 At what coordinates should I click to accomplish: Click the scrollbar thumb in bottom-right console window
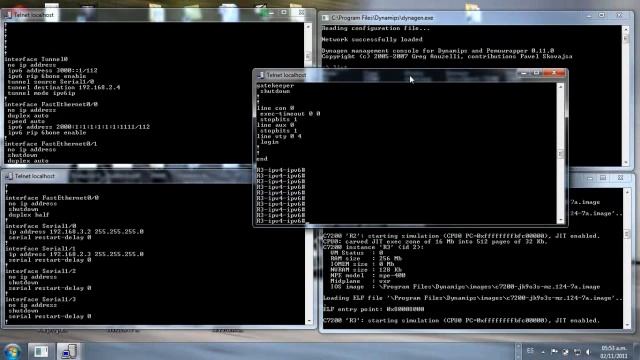point(627,235)
